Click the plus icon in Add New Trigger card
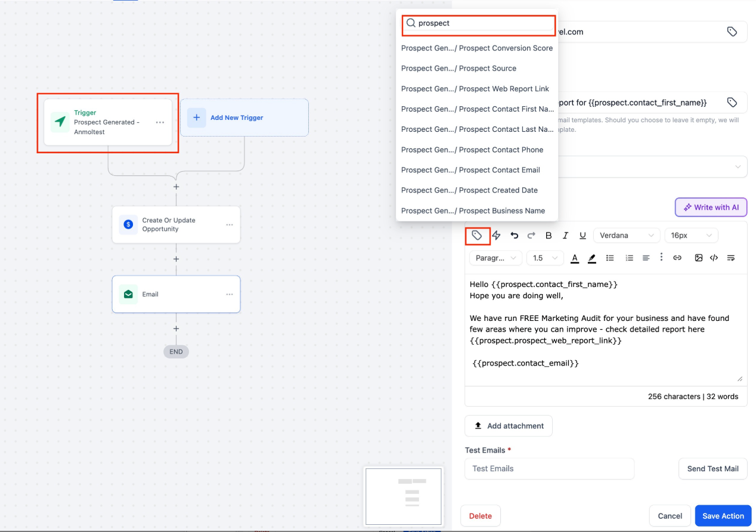Viewport: 756px width, 532px height. click(x=196, y=117)
